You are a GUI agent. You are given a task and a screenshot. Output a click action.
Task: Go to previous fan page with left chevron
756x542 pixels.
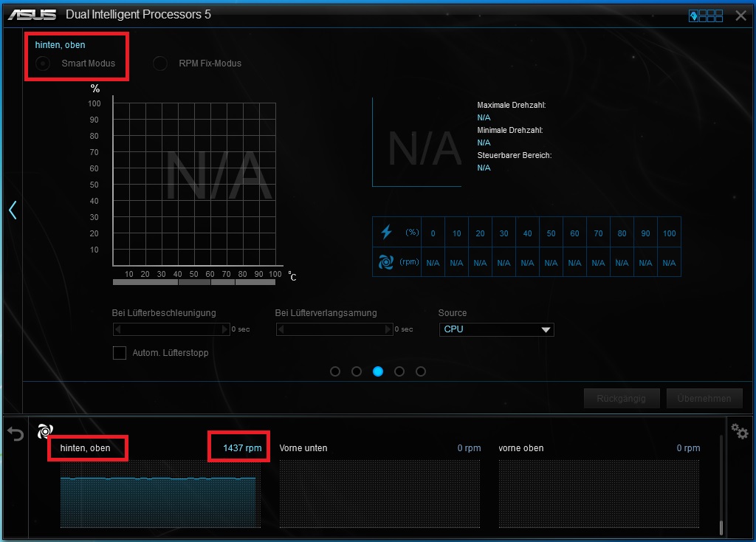click(x=13, y=210)
